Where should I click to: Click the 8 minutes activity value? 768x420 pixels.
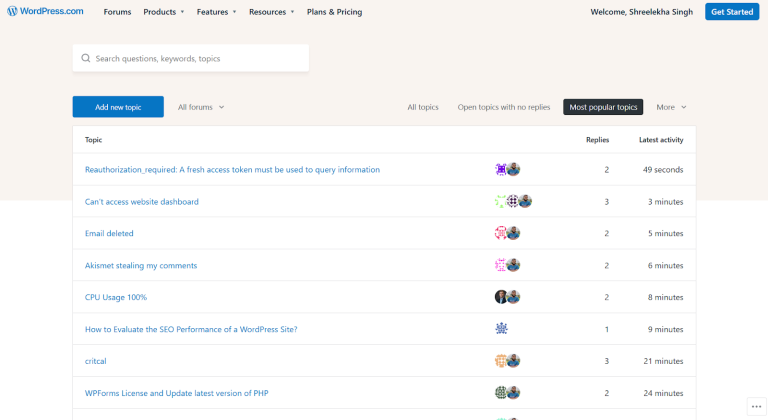pyautogui.click(x=665, y=297)
